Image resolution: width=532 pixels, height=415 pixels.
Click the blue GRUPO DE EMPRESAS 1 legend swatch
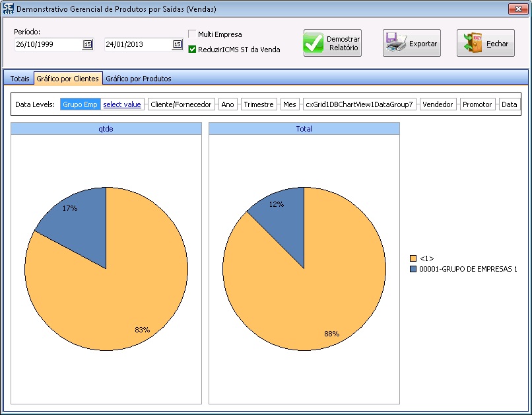click(x=413, y=269)
